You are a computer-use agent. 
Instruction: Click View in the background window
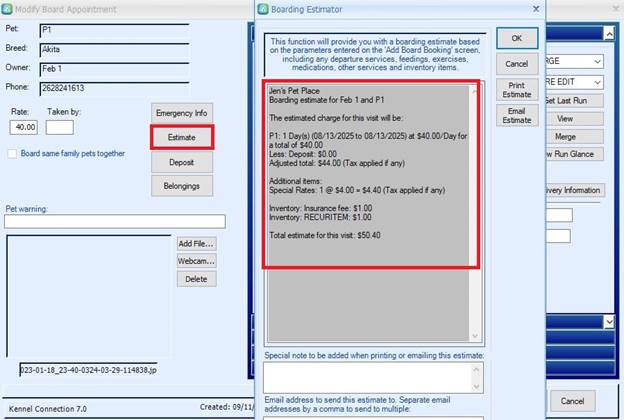click(575, 119)
